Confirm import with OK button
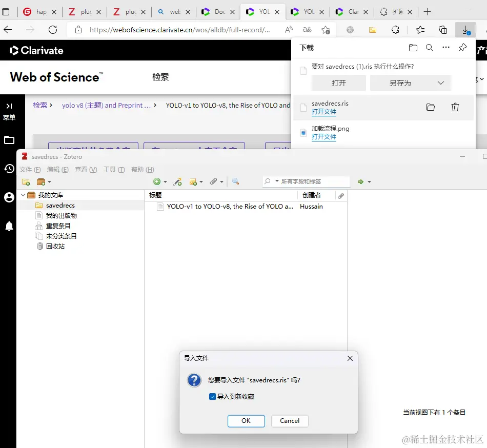Viewport: 487px width, 448px height. tap(246, 421)
